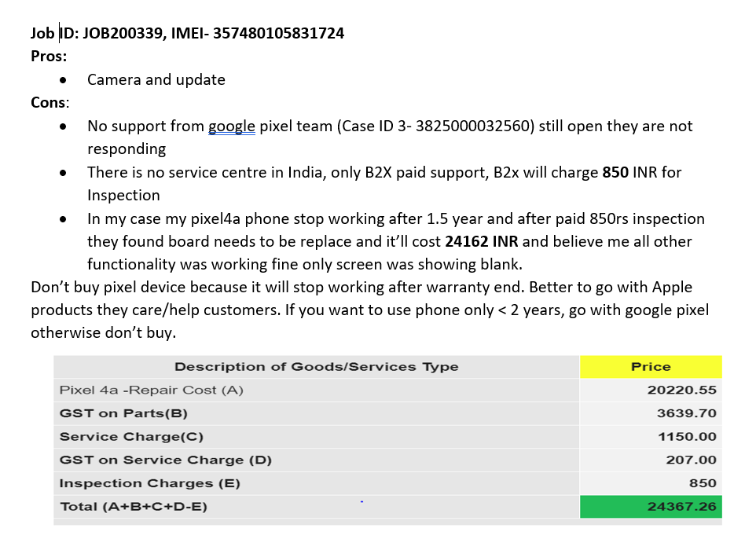Click the bold '850' amount in text

click(x=615, y=172)
